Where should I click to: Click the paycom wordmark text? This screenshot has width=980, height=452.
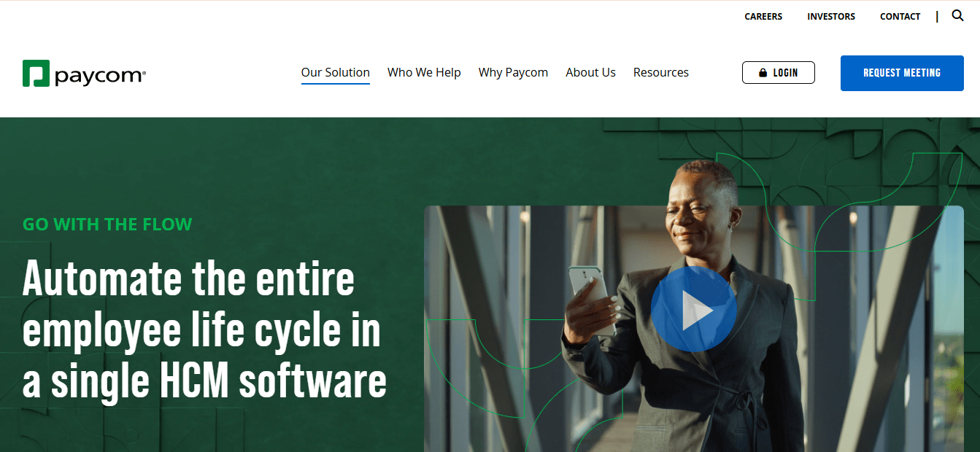[x=100, y=74]
